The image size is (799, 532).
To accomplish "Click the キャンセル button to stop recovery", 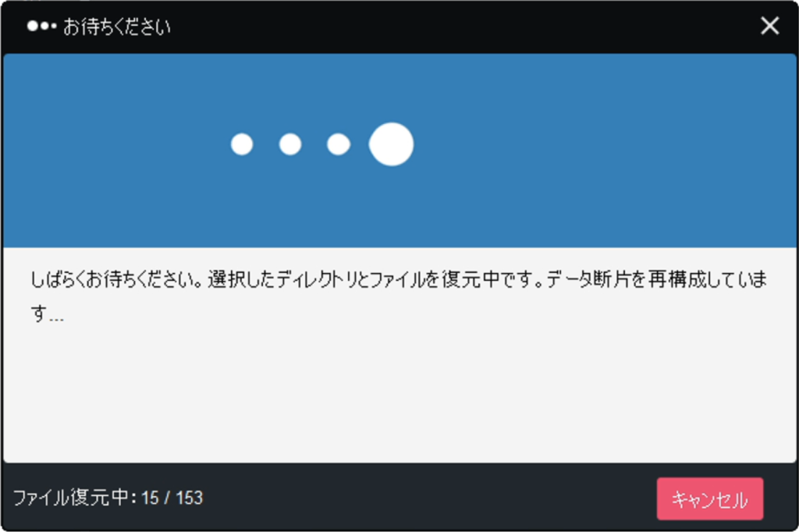I will coord(710,499).
